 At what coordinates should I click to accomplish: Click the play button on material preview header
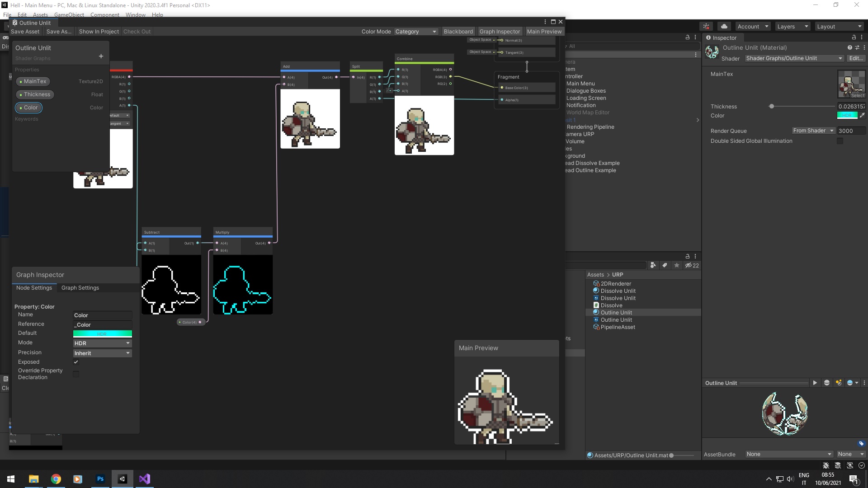pyautogui.click(x=815, y=383)
